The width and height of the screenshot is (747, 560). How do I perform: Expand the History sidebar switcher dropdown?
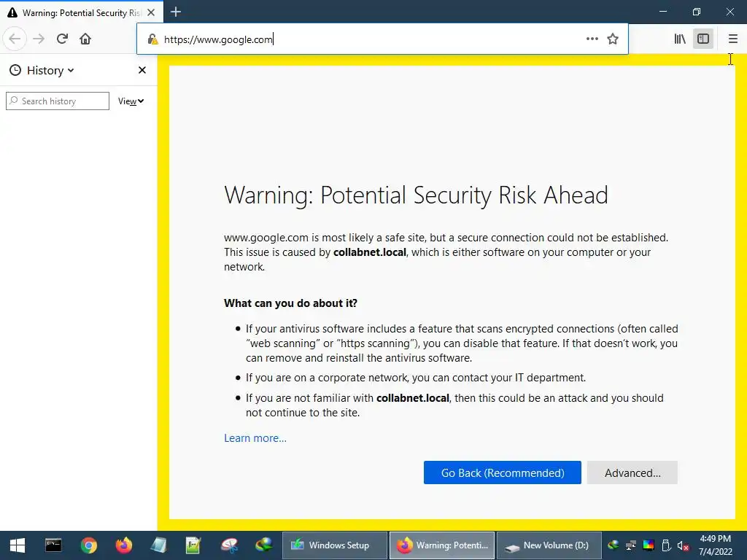pyautogui.click(x=50, y=71)
